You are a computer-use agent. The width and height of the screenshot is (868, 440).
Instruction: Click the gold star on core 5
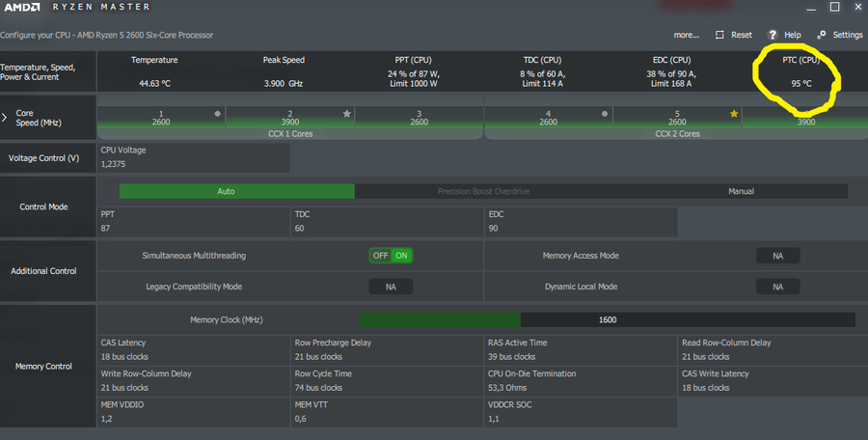(734, 114)
